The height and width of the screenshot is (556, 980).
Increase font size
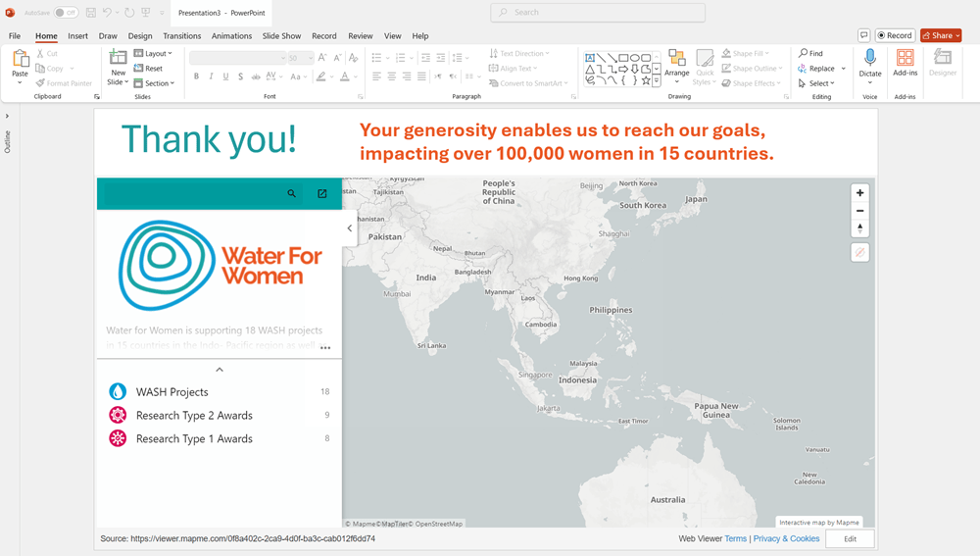click(322, 58)
